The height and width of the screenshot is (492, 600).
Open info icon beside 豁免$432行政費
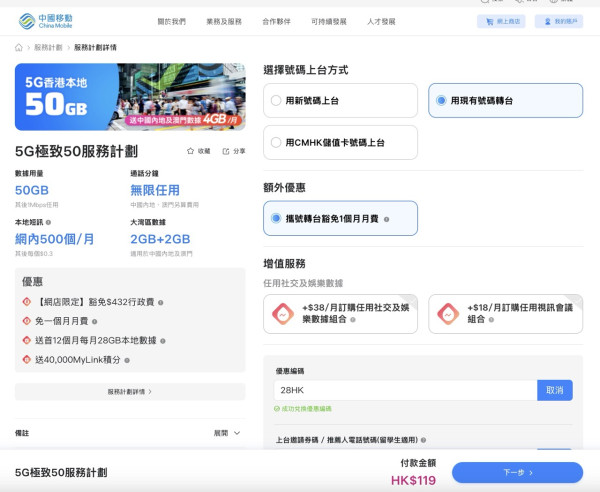pos(161,303)
